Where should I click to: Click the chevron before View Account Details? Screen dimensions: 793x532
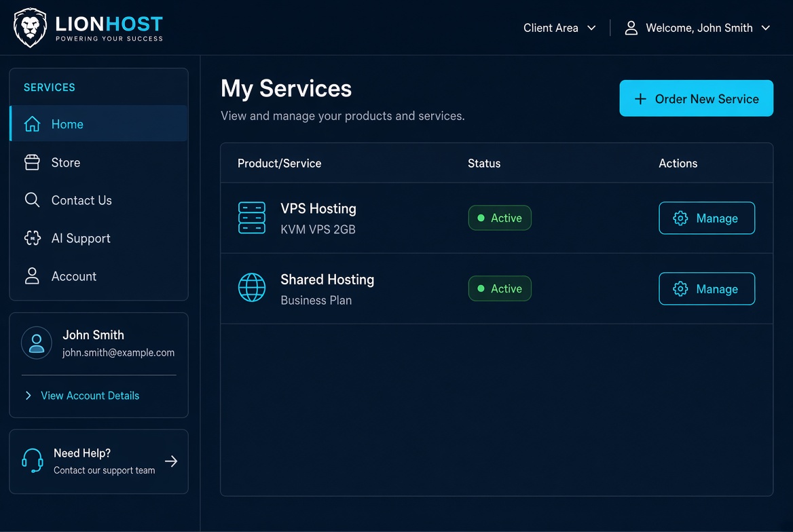[x=29, y=396]
